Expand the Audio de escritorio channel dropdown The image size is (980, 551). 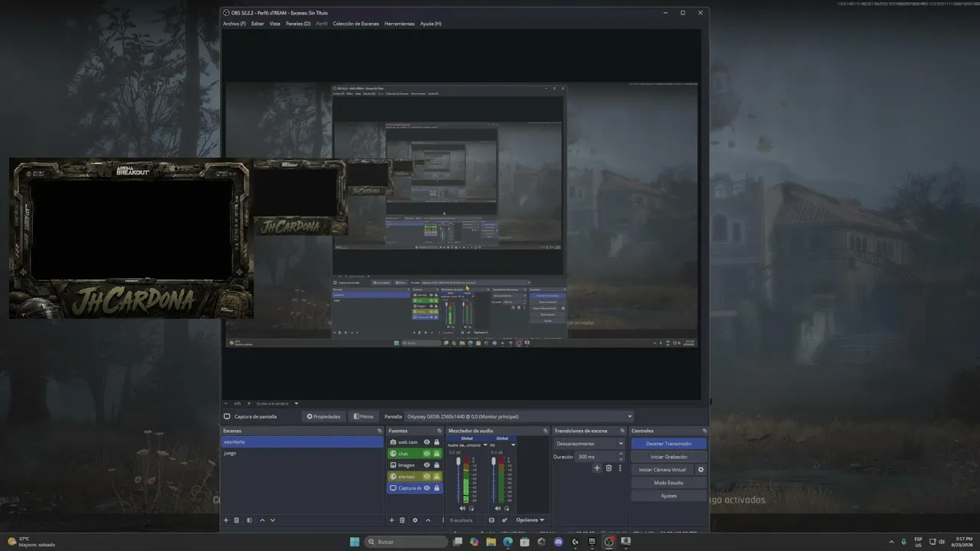point(485,445)
